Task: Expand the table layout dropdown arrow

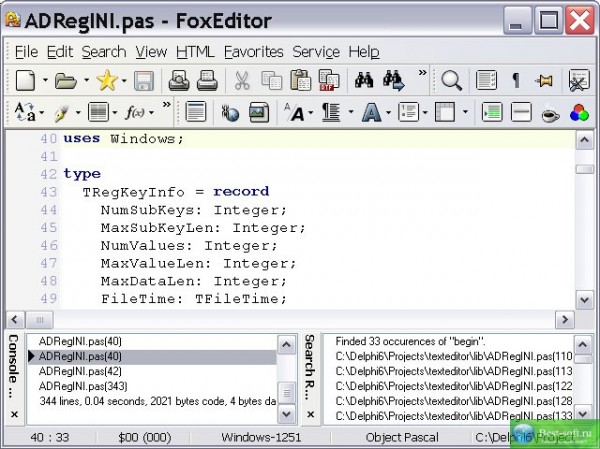Action: (x=465, y=113)
